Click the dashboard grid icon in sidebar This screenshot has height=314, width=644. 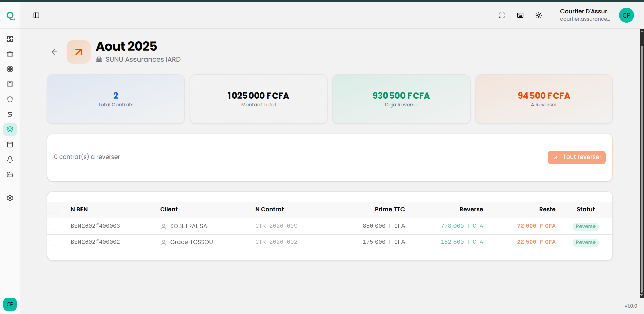pyautogui.click(x=10, y=39)
